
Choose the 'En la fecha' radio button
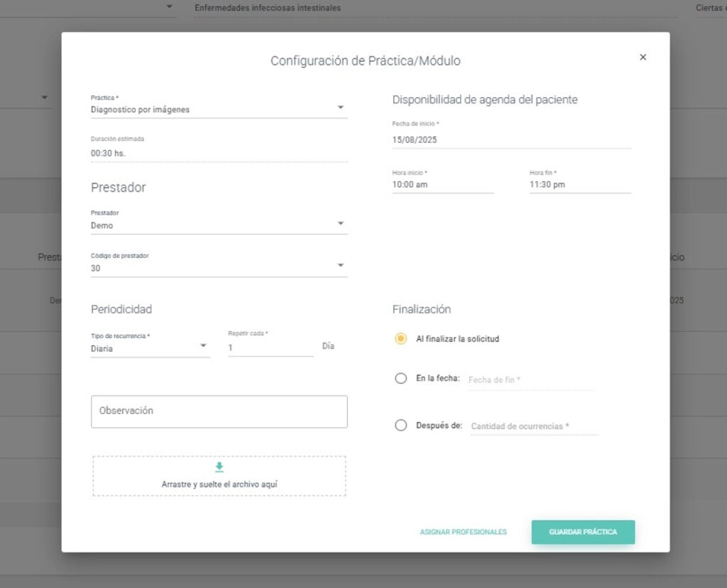point(401,379)
